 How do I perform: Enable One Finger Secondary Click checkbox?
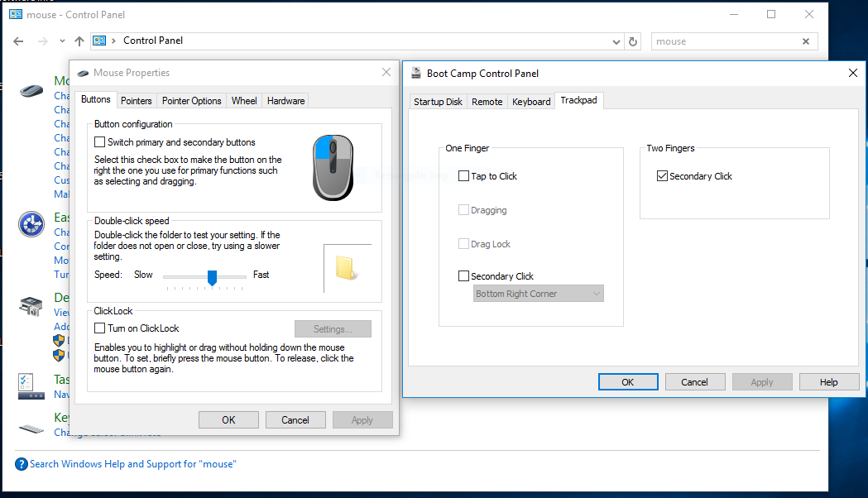point(464,276)
